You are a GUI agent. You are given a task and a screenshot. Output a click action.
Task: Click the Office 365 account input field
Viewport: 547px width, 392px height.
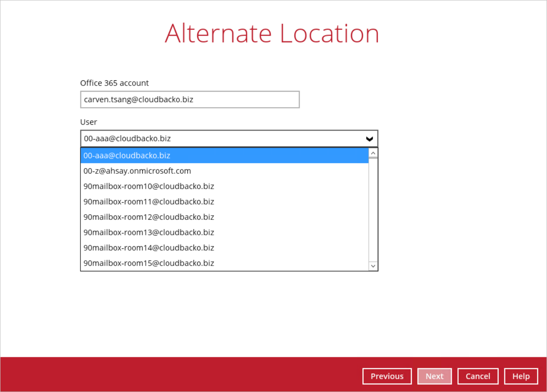(190, 100)
